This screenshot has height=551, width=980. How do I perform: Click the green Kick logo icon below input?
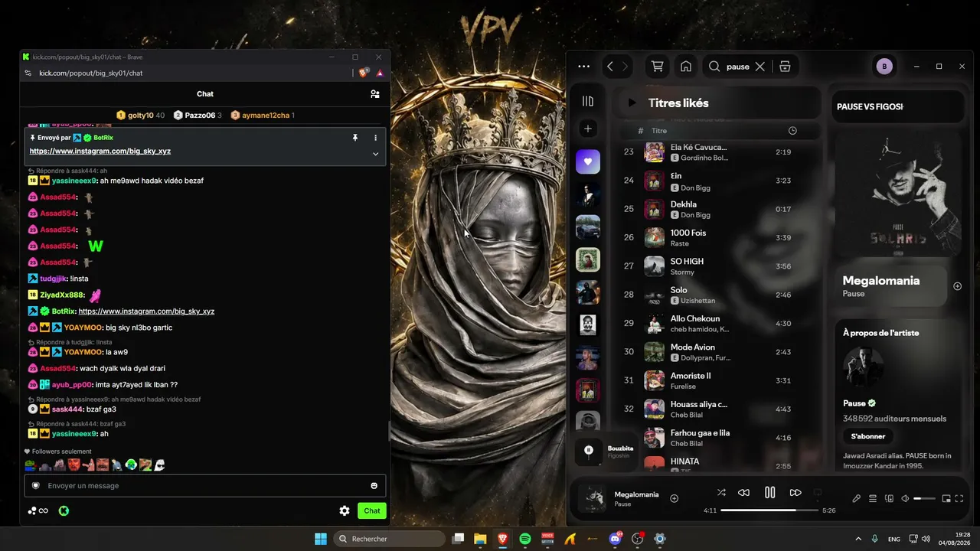coord(64,510)
